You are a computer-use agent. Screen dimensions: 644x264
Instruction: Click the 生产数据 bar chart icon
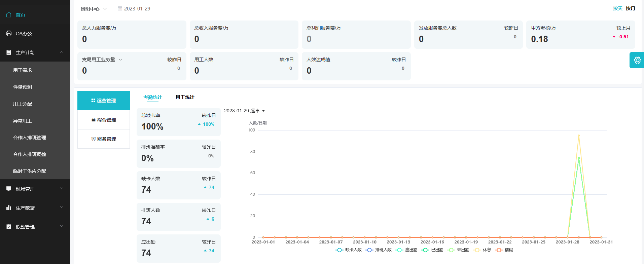(9, 208)
